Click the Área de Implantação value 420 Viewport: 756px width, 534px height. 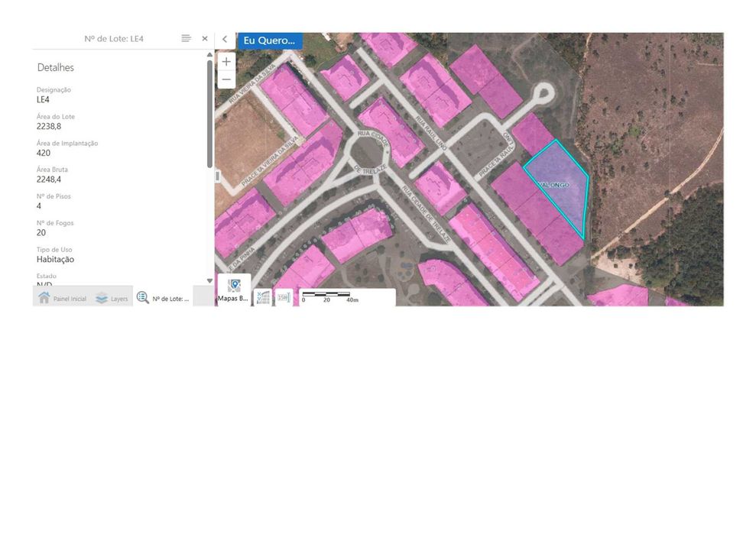coord(44,153)
